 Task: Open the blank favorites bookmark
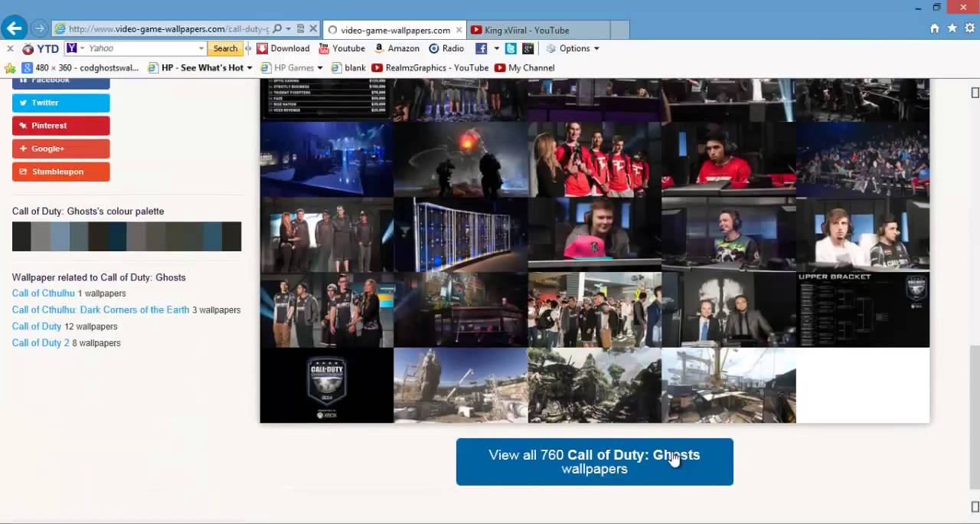tap(348, 67)
